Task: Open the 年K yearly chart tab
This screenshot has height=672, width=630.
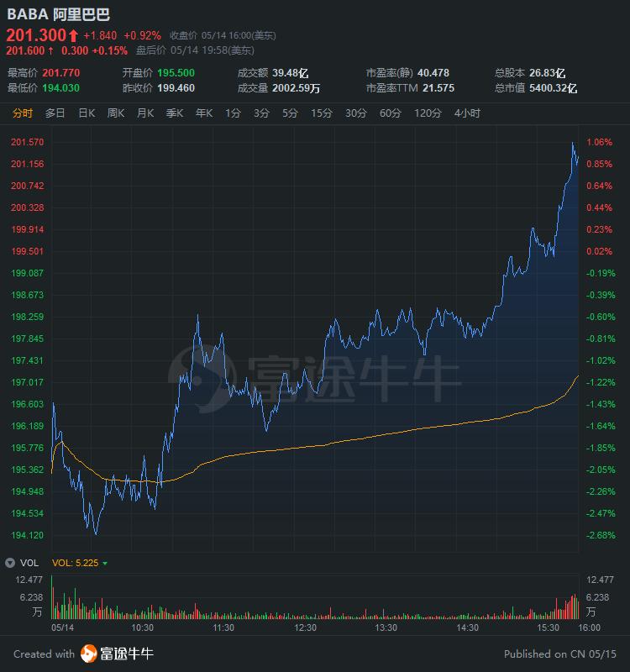Action: pyautogui.click(x=204, y=113)
